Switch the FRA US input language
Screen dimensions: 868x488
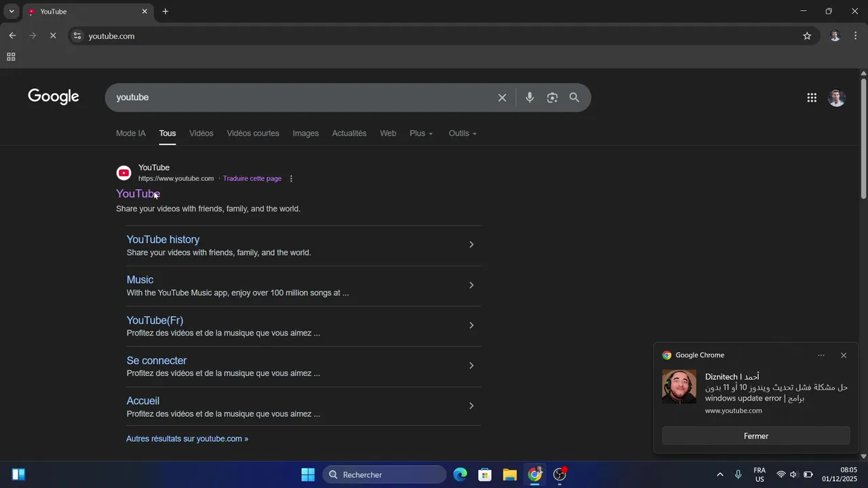pos(759,474)
